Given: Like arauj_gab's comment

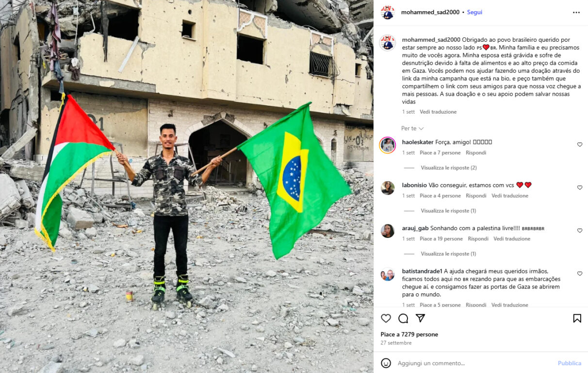Looking at the screenshot, I should [x=580, y=231].
